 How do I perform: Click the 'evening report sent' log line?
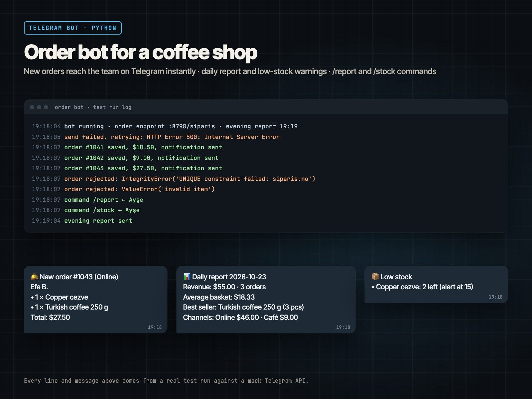tap(98, 221)
